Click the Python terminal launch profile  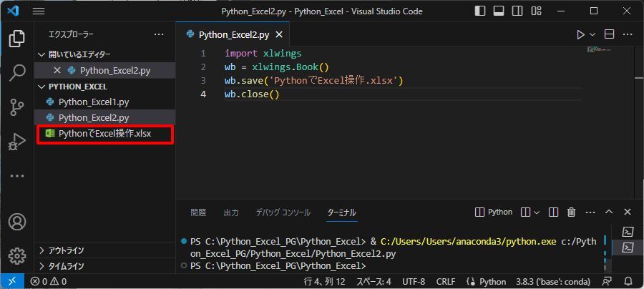coord(493,212)
